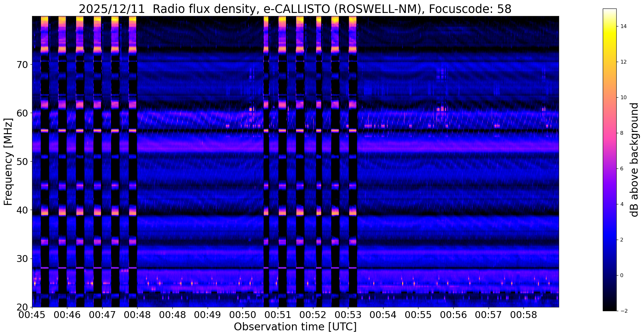This screenshot has width=644, height=336.
Task: Select the 00:49 time tick label
Action: click(x=207, y=314)
